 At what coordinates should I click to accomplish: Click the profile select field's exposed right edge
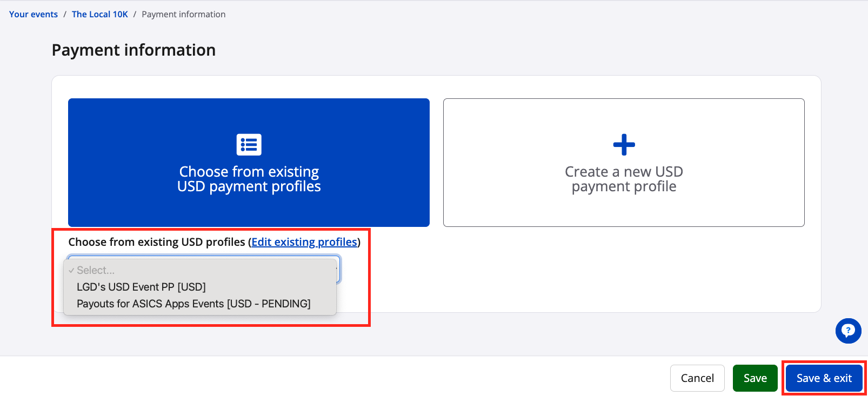338,269
